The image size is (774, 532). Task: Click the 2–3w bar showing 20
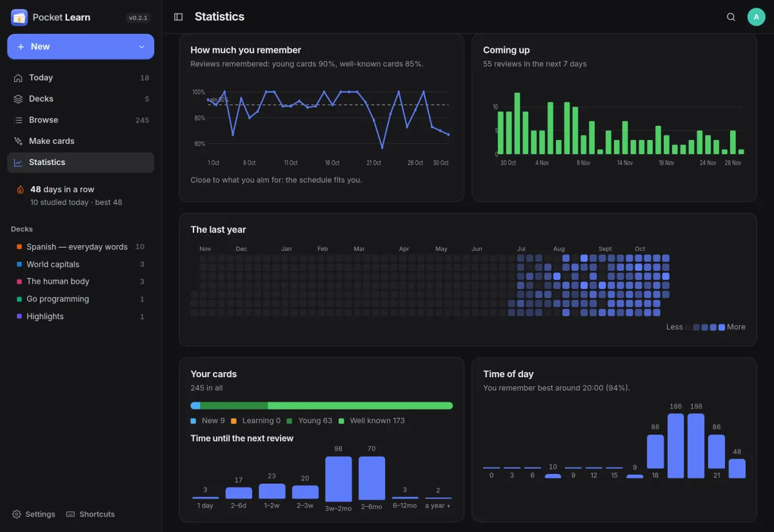(305, 492)
